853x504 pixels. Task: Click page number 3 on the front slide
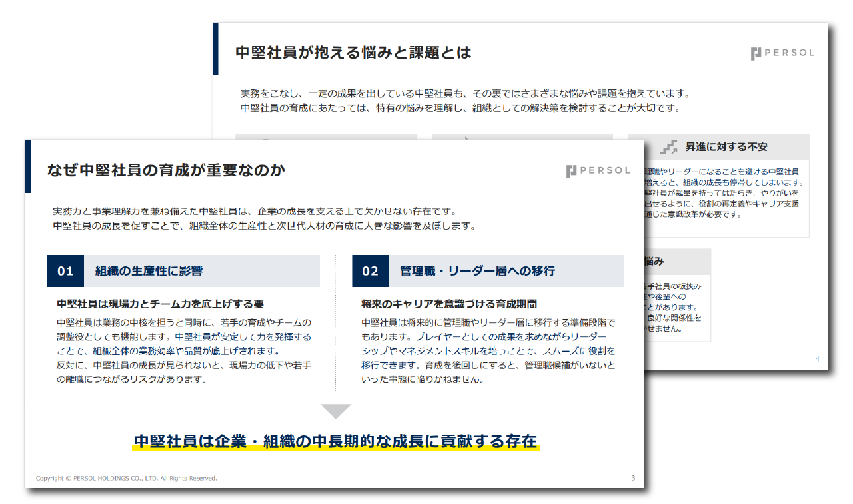pyautogui.click(x=632, y=478)
